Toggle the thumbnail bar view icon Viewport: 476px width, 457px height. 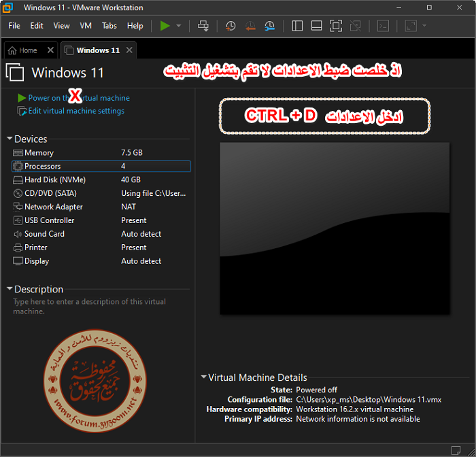[x=317, y=26]
